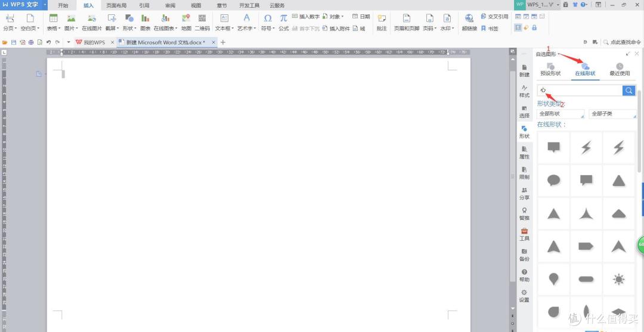Open the 样式 styles sidebar panel
Viewport: 644px width, 332px height.
pos(524,91)
